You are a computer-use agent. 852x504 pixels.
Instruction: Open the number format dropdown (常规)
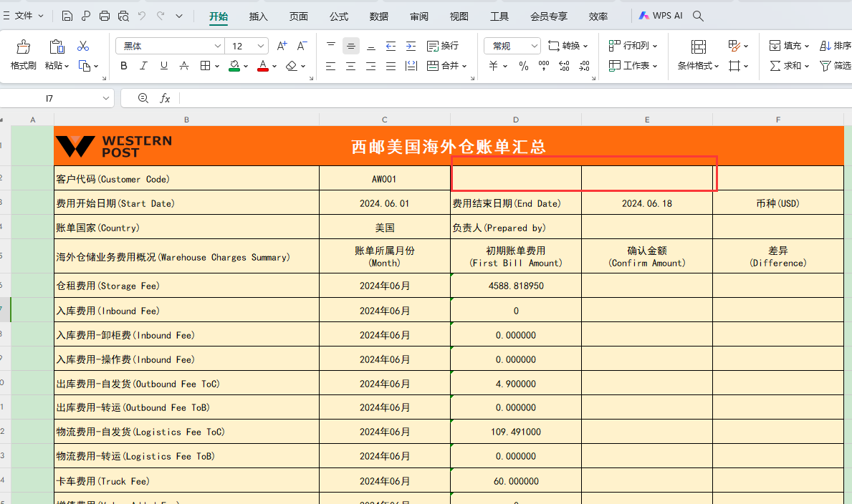coord(535,46)
